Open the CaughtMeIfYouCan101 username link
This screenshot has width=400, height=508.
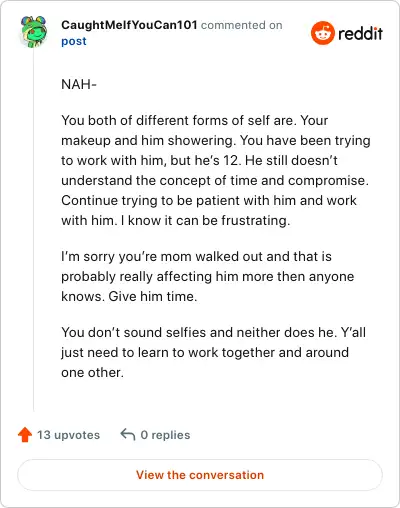pyautogui.click(x=129, y=25)
